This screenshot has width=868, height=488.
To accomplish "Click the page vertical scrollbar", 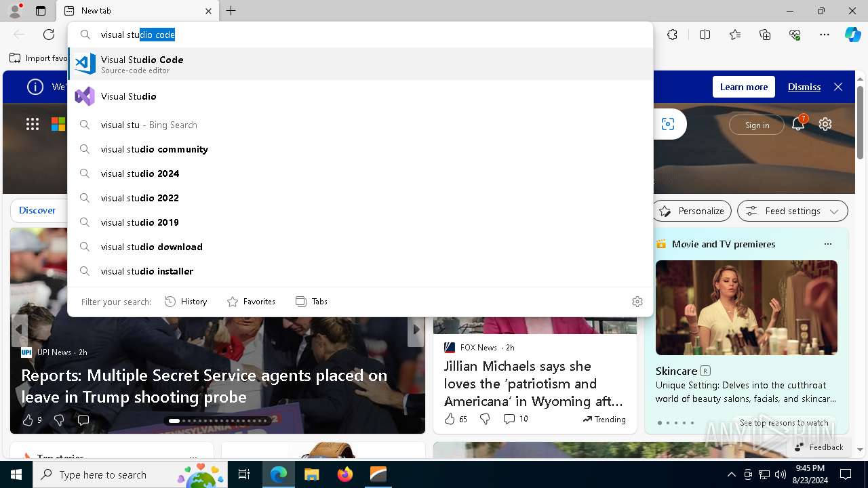I will [860, 123].
